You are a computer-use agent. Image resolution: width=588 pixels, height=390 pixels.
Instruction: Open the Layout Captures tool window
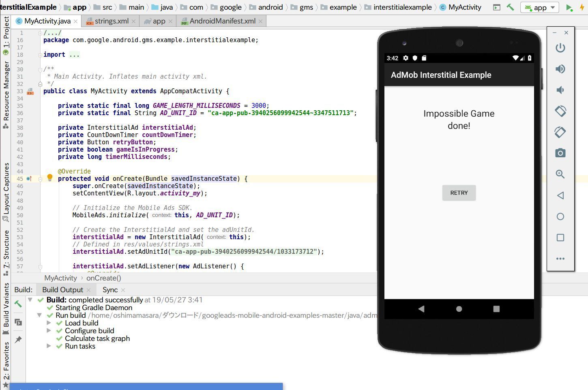pyautogui.click(x=6, y=192)
